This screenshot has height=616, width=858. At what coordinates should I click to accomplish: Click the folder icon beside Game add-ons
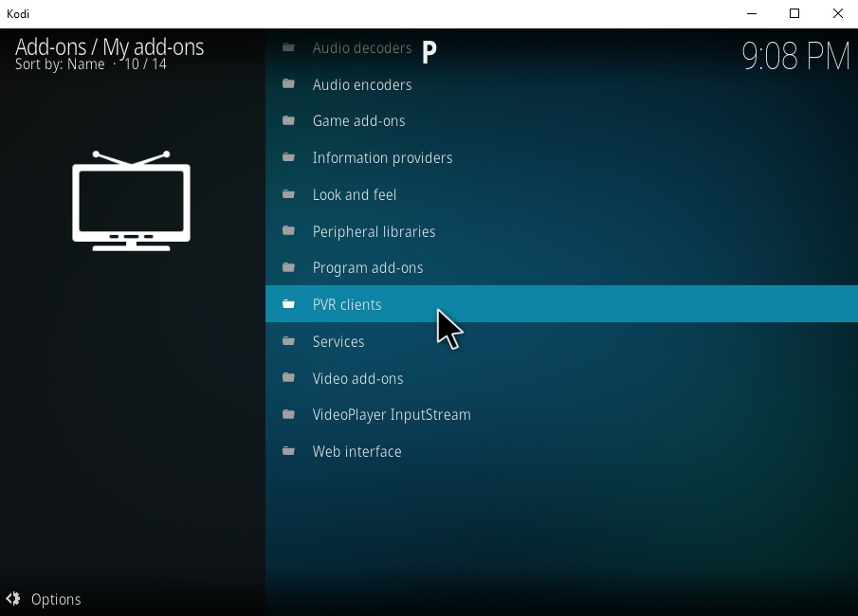pos(288,121)
